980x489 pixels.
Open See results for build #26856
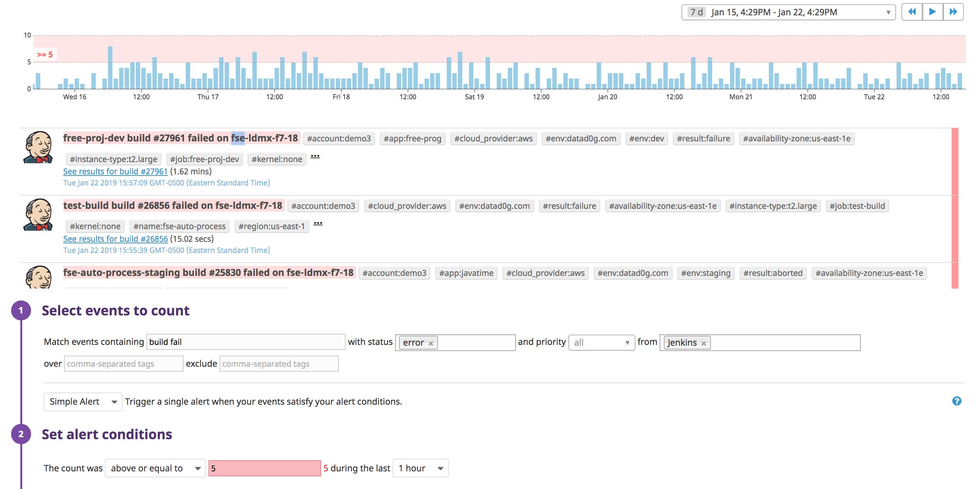coord(115,239)
